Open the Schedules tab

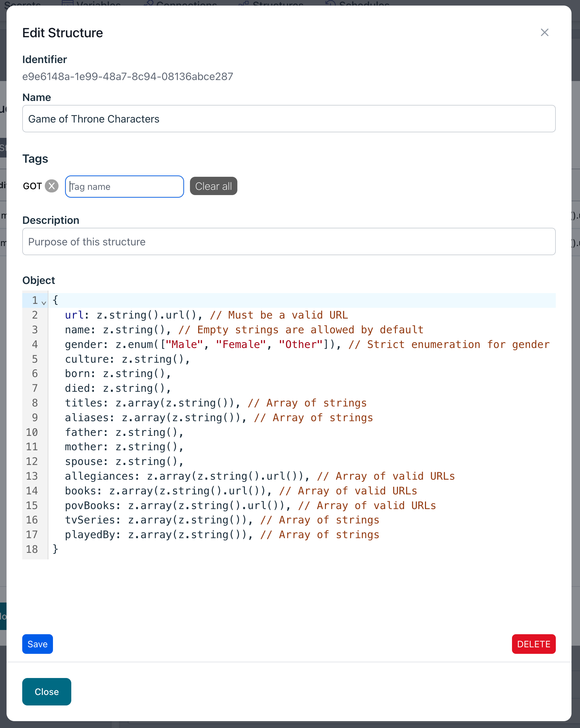coord(364,3)
